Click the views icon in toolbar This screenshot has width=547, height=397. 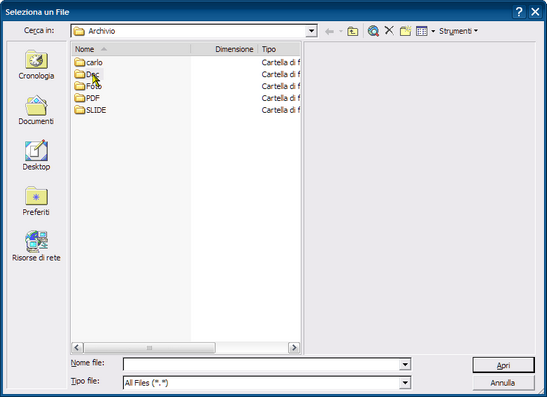(422, 31)
